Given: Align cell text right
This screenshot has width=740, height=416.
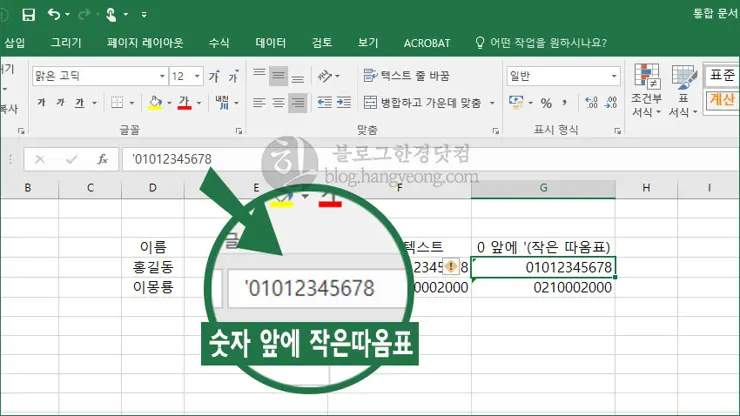Looking at the screenshot, I should tap(298, 102).
